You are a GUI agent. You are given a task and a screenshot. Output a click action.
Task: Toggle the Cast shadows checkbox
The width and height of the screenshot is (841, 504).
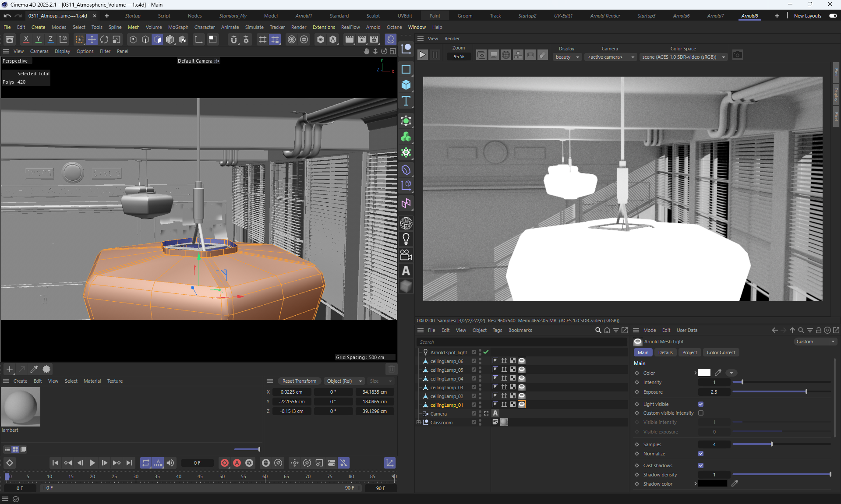pyautogui.click(x=701, y=465)
